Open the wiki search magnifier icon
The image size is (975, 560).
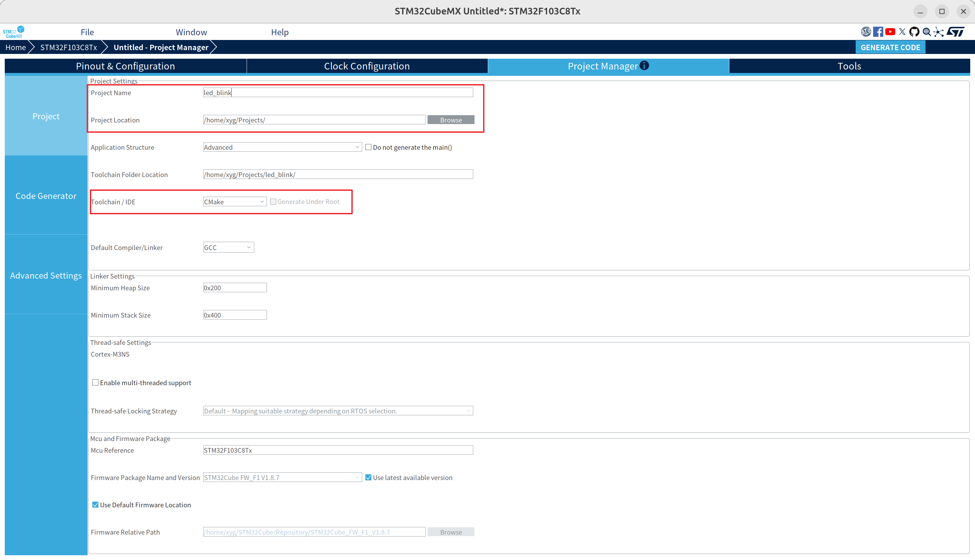point(926,32)
